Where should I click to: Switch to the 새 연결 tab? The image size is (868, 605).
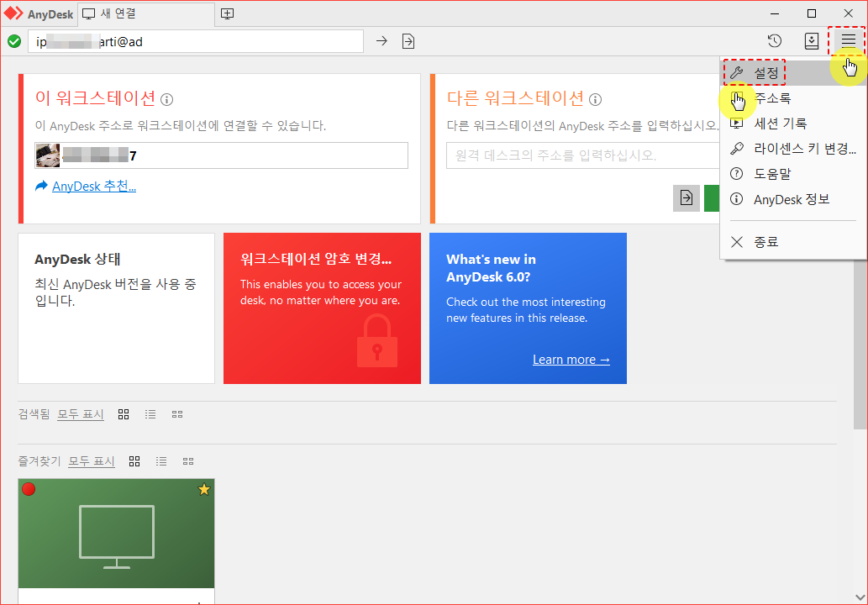pyautogui.click(x=145, y=13)
